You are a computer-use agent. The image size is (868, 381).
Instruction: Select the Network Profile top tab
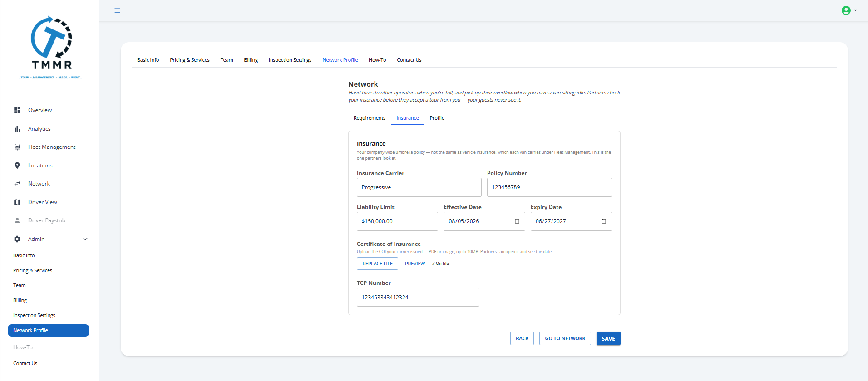(340, 60)
